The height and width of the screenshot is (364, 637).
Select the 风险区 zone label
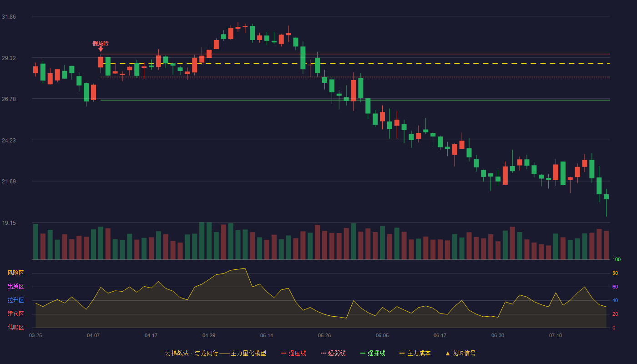coord(15,273)
